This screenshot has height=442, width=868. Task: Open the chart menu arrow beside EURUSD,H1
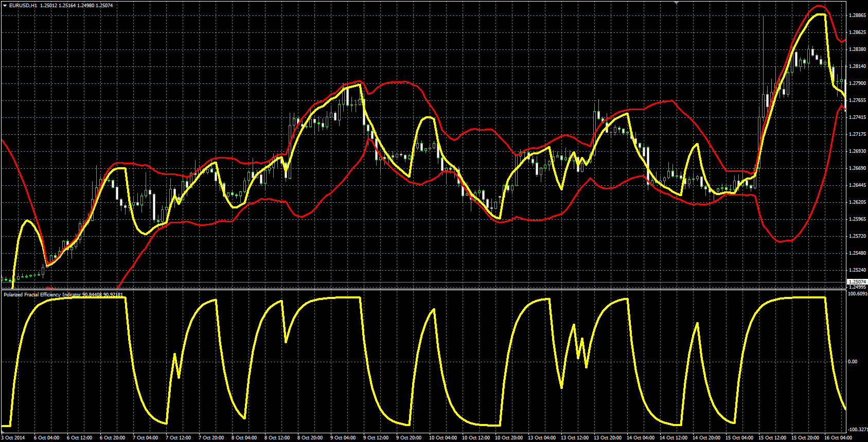tap(5, 5)
